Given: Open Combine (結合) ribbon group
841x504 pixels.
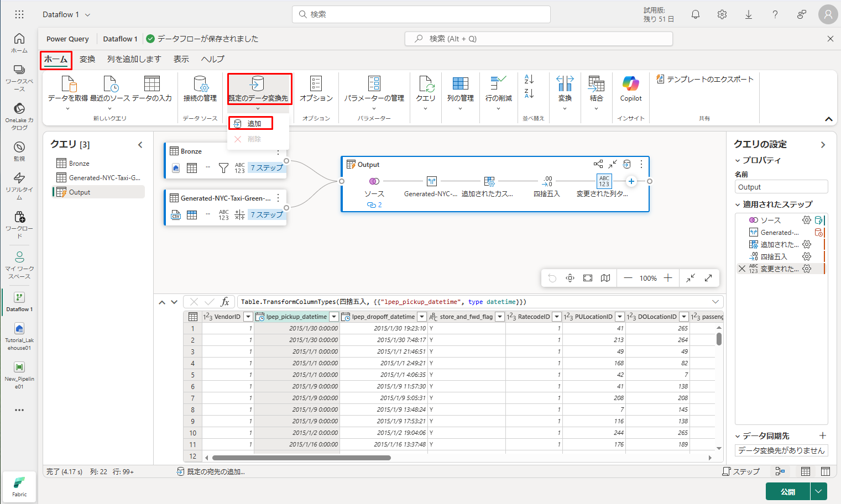Looking at the screenshot, I should pos(596,92).
